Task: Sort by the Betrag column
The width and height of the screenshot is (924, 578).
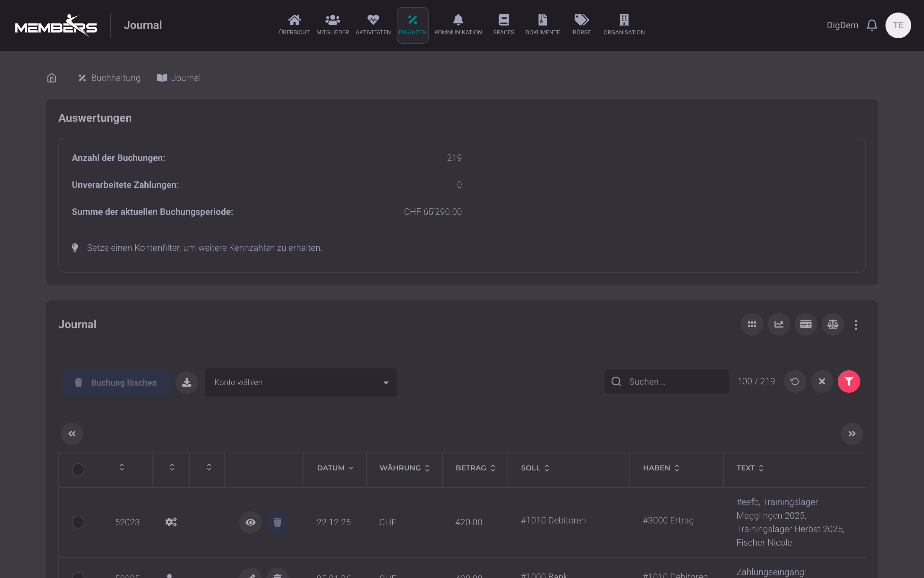Action: pos(475,468)
